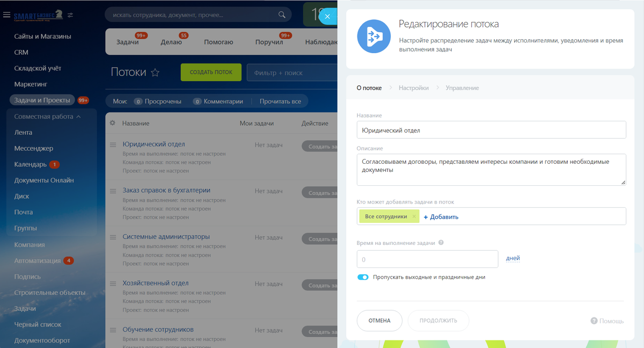
Task: Toggle Пропускать выходные и праздничные дни switch
Action: 363,277
